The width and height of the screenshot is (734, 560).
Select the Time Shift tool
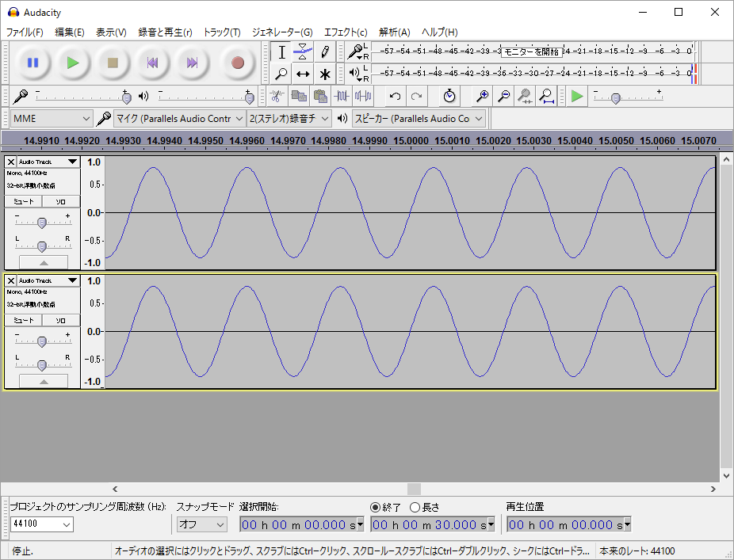coord(303,74)
